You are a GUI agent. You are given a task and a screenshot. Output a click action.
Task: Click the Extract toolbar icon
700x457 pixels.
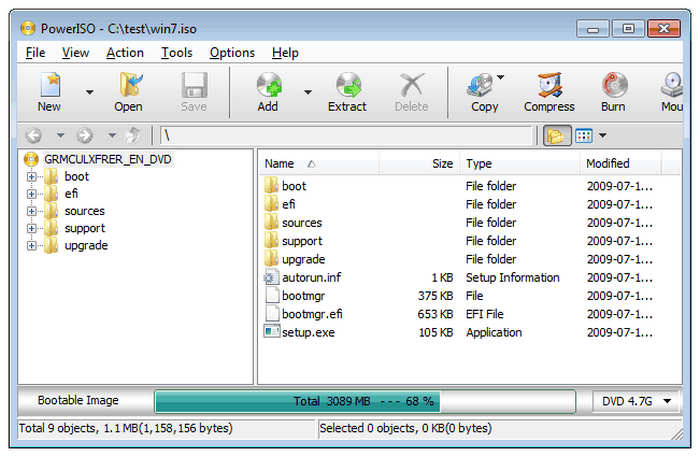coord(347,92)
